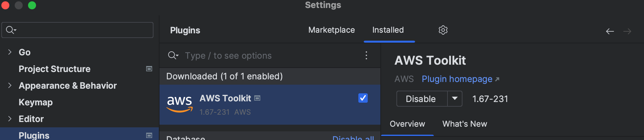Viewport: 644px width, 140px height.
Task: Click the AWS logo in plugin list
Action: (x=180, y=104)
